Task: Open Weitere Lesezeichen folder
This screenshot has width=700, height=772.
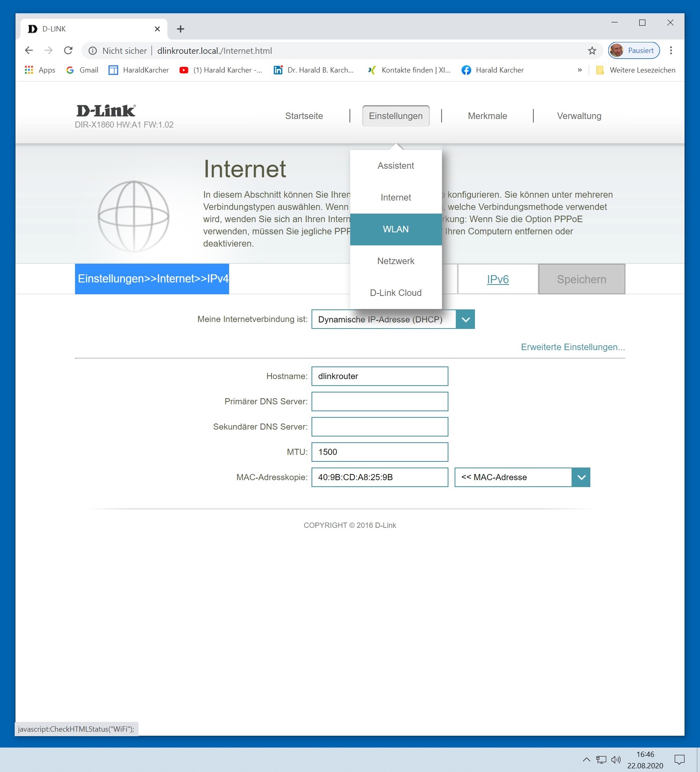Action: [x=636, y=70]
